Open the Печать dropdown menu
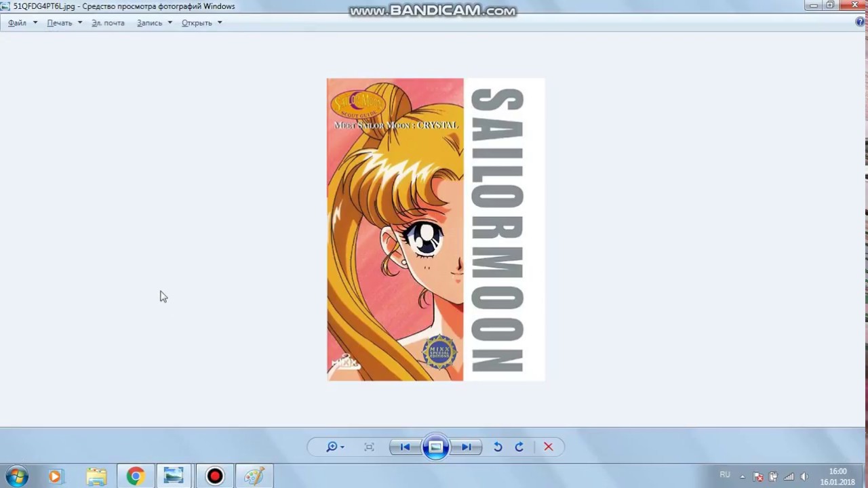Image resolution: width=868 pixels, height=488 pixels. [64, 22]
